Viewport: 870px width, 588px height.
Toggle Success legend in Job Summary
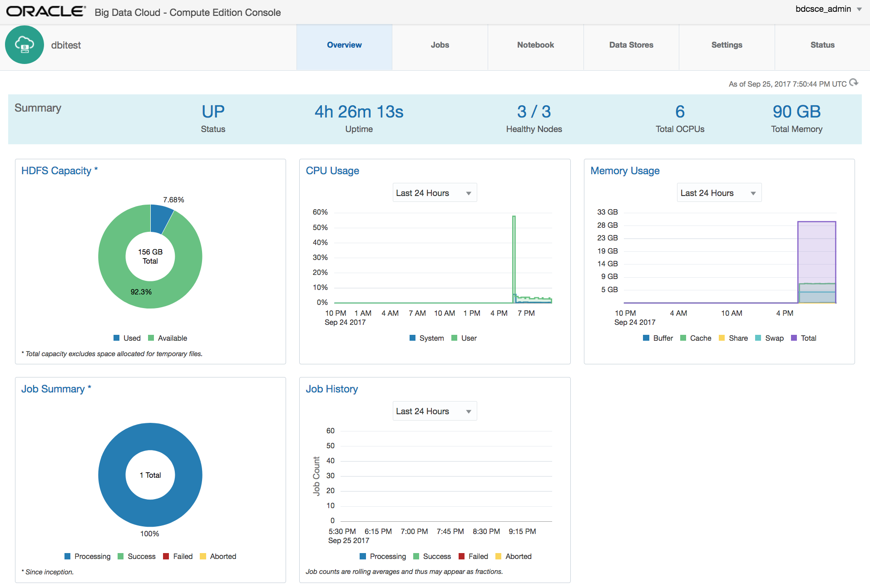pos(137,556)
